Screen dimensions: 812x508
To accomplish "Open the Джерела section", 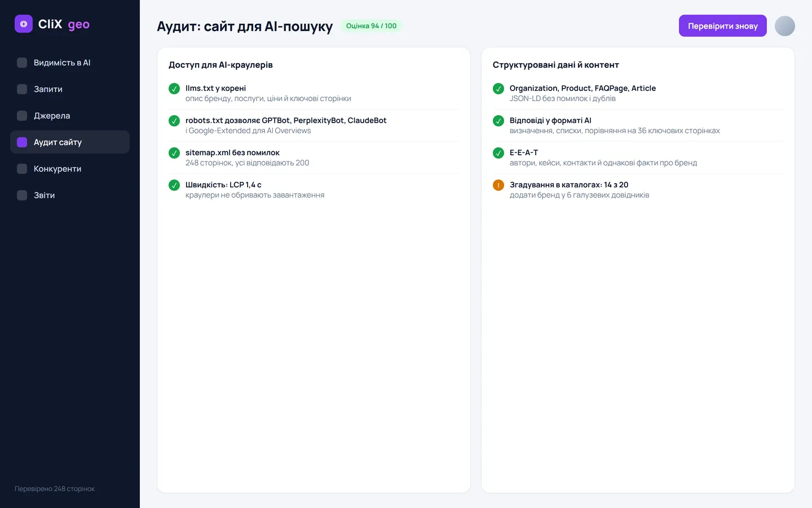I will click(70, 116).
